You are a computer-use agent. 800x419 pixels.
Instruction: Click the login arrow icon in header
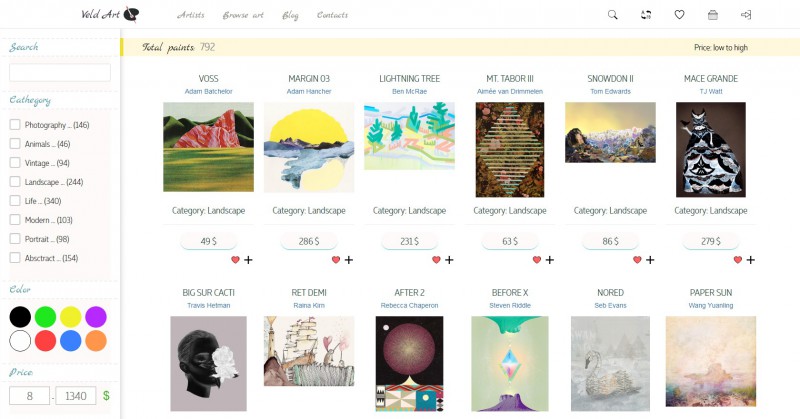click(x=746, y=15)
